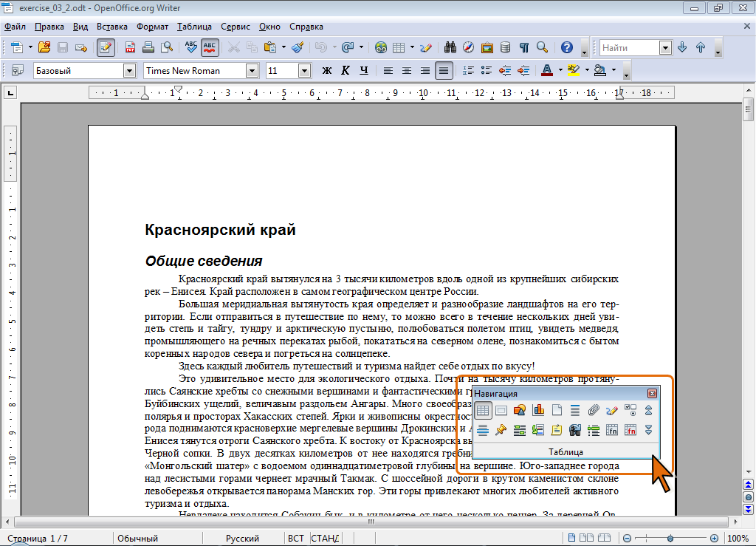756x546 pixels.
Task: Toggle numbering list on/off
Action: point(468,70)
